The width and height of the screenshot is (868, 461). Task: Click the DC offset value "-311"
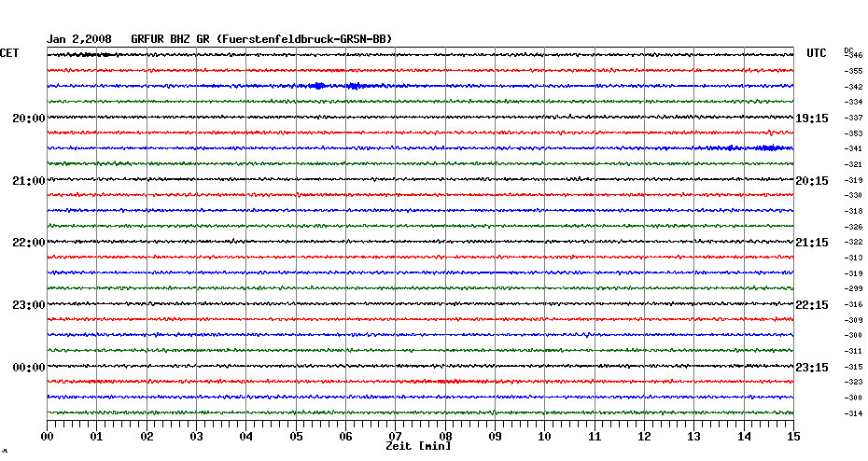pos(854,351)
